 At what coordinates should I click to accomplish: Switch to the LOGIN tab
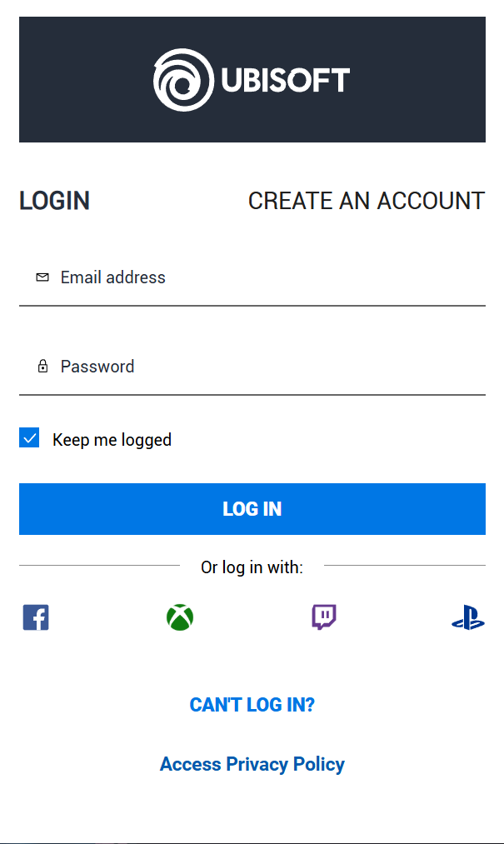pyautogui.click(x=54, y=201)
